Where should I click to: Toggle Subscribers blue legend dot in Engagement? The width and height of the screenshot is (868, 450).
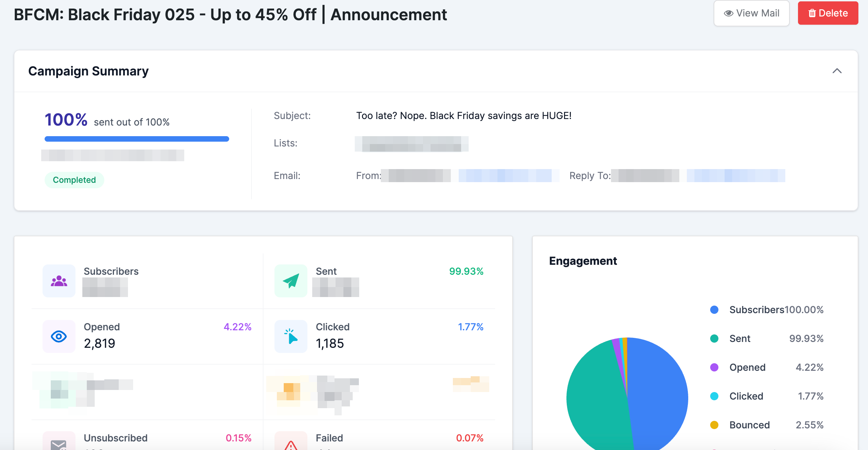pyautogui.click(x=714, y=310)
